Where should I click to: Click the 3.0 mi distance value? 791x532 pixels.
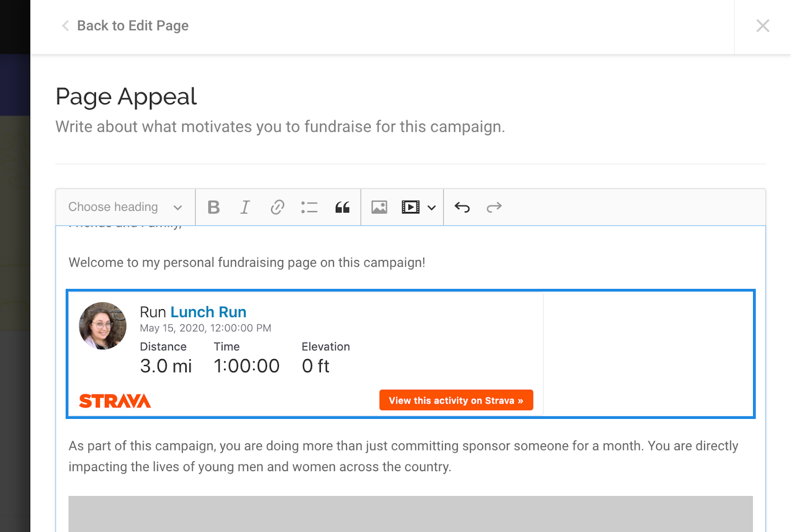(x=166, y=366)
